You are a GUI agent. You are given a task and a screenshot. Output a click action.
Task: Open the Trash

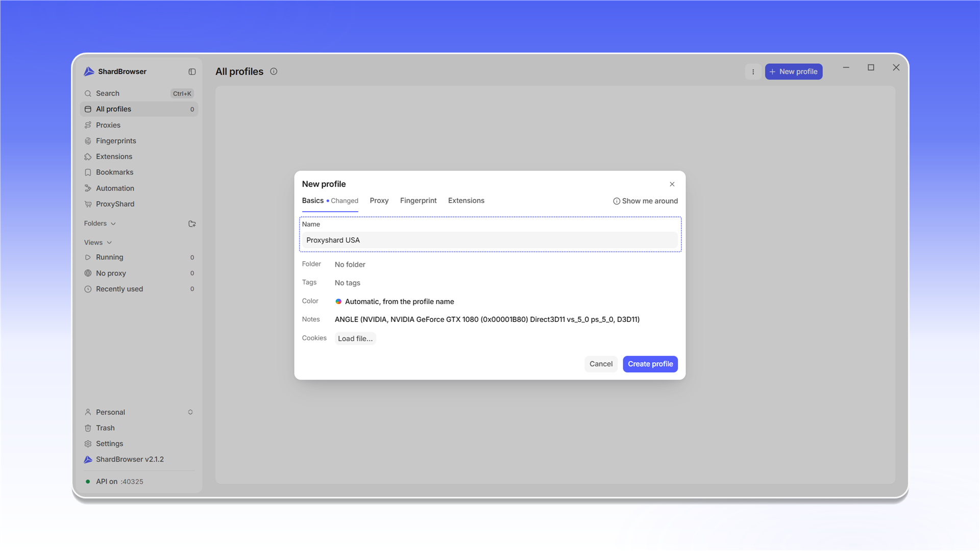coord(139,428)
